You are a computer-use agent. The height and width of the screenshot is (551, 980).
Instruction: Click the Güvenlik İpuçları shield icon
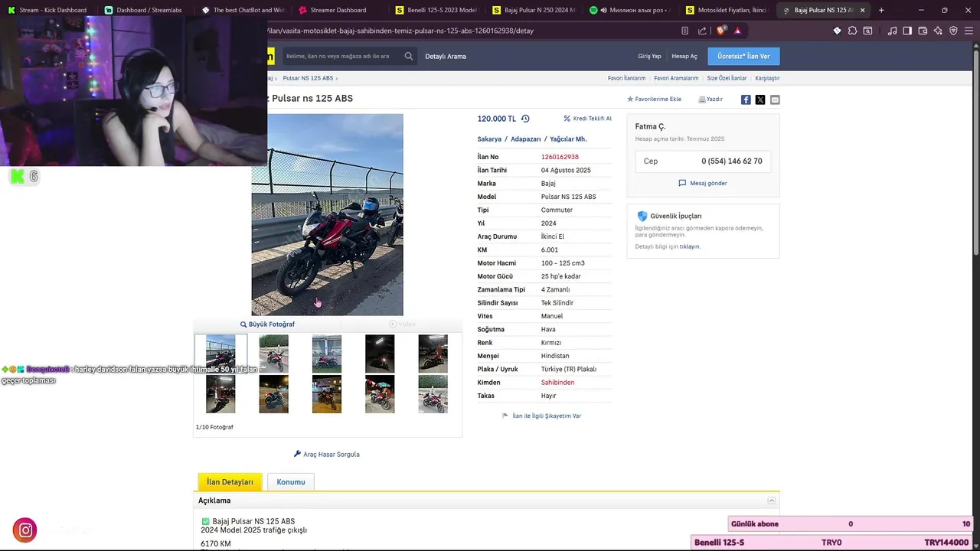pos(642,216)
